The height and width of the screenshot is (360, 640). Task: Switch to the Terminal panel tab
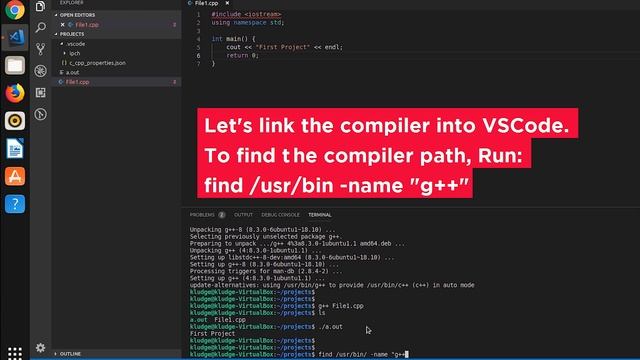click(x=320, y=215)
